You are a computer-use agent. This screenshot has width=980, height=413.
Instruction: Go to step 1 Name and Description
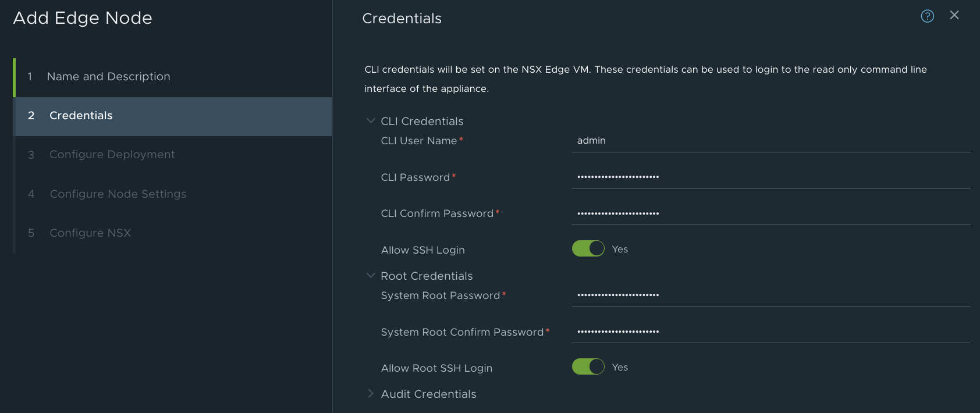coord(108,76)
